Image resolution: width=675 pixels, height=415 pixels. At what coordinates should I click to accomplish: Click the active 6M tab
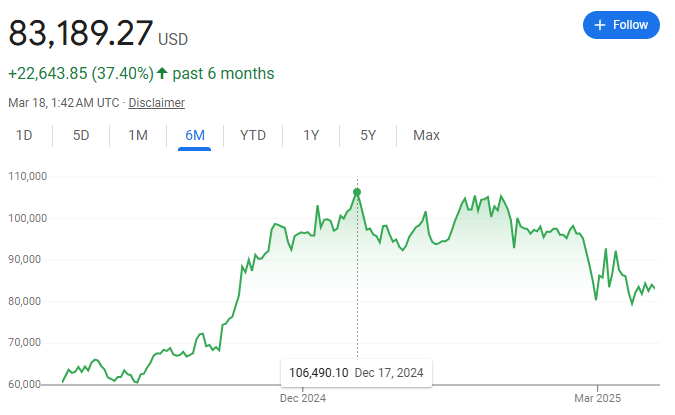coord(194,136)
